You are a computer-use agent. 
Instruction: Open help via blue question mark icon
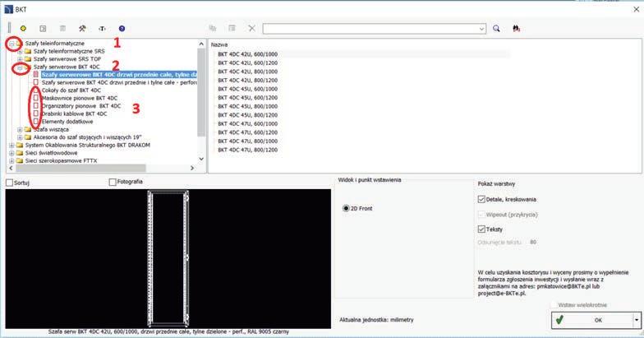(x=122, y=28)
